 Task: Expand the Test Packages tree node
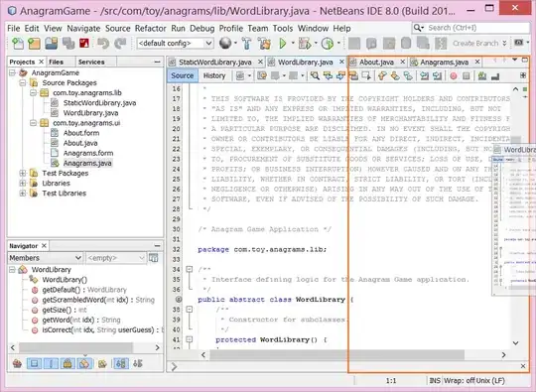pos(23,174)
